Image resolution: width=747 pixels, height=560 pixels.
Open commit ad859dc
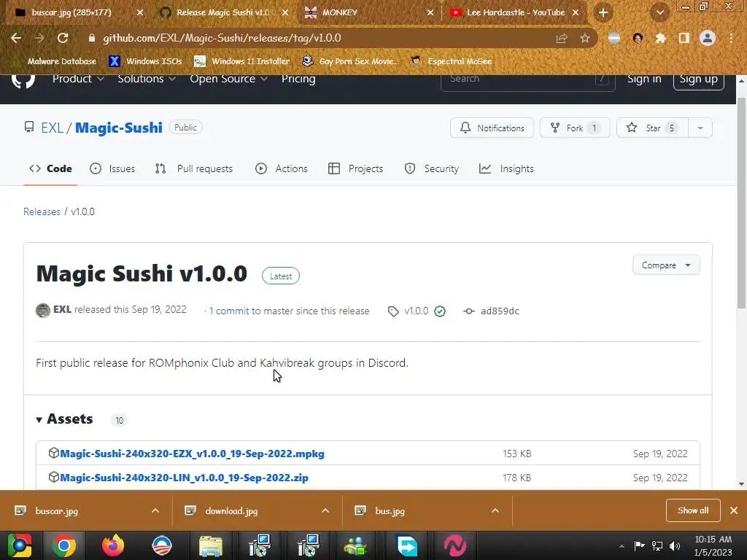(x=500, y=311)
